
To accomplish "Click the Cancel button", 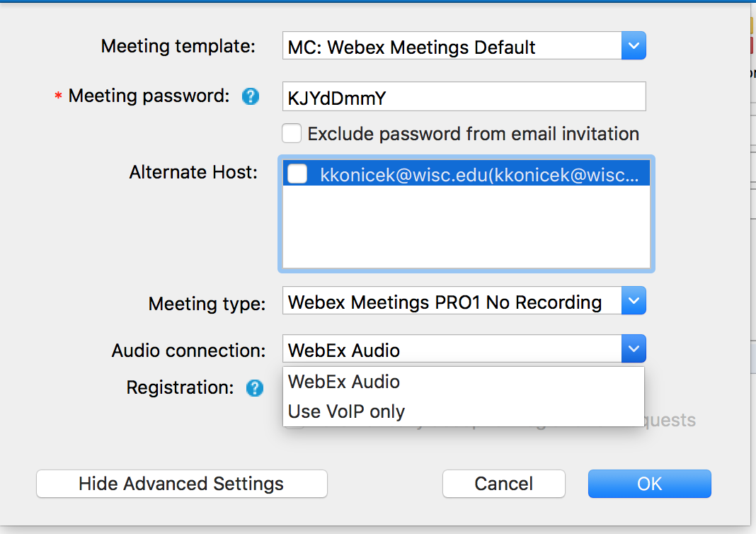I will tap(504, 483).
